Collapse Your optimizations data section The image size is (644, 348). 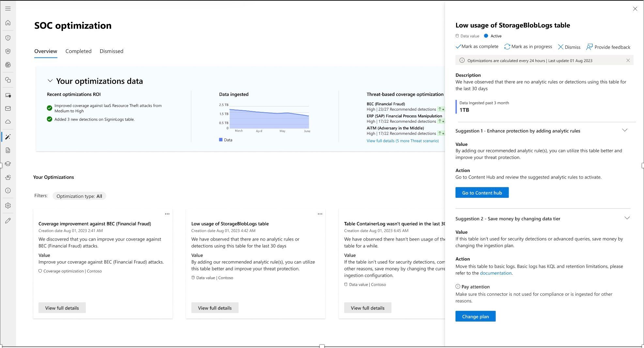pos(50,81)
